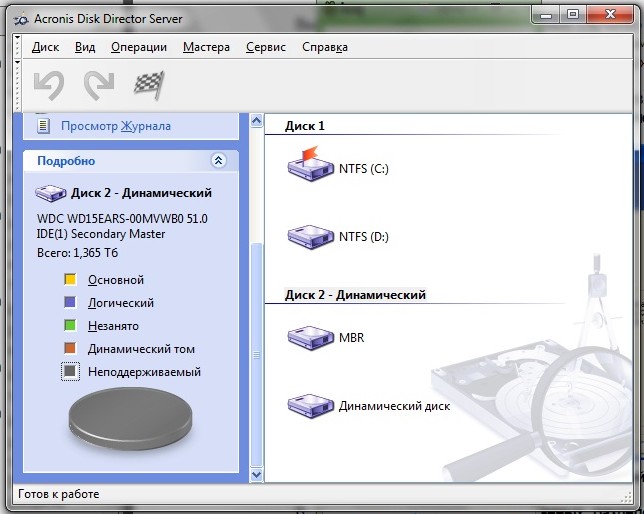Click the toolbar grip handle arrow
644x514 pixels.
coord(17,62)
